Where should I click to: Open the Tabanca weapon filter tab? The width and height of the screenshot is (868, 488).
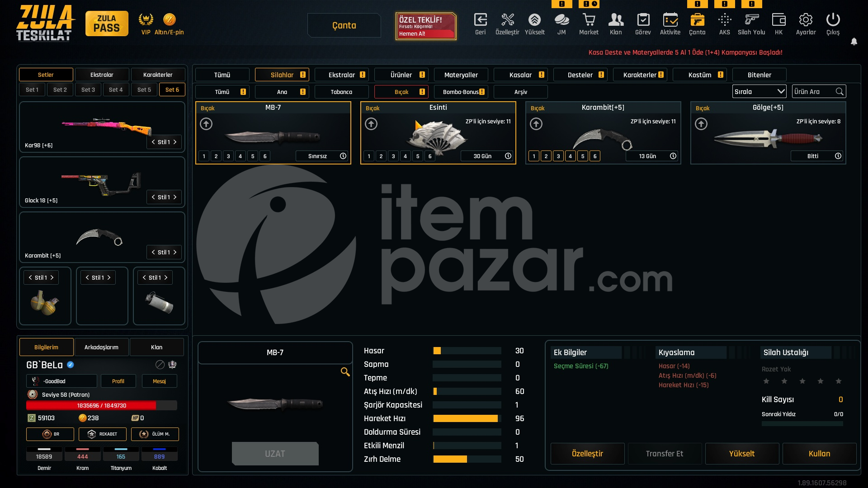[x=341, y=92]
